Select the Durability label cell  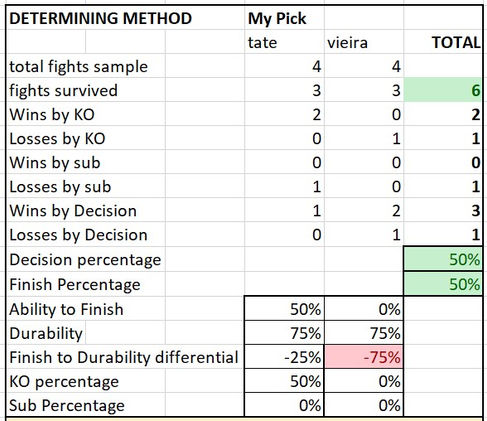(x=46, y=333)
